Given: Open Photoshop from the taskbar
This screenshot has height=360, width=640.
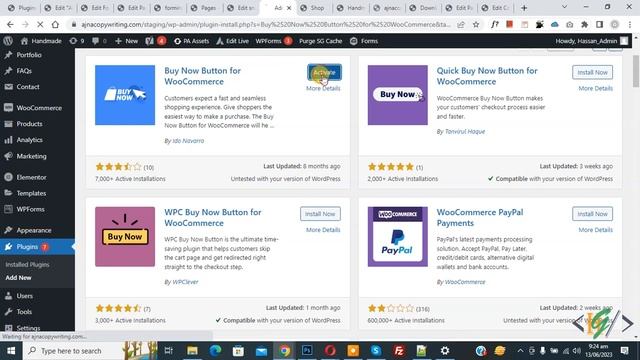Looking at the screenshot, I should point(307,351).
